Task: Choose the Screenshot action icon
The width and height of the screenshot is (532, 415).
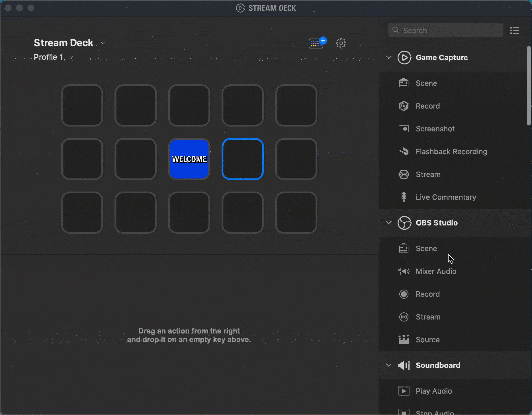Action: click(x=404, y=129)
